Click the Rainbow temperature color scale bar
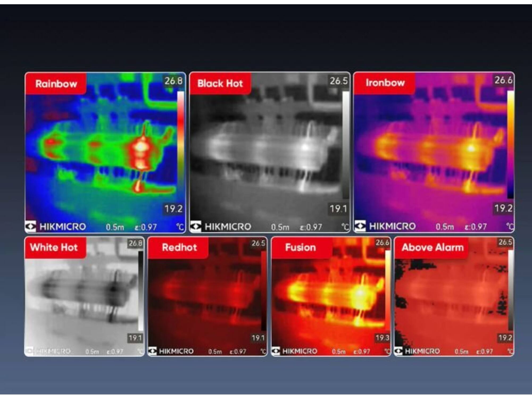This screenshot has height=399, width=532. 181,145
